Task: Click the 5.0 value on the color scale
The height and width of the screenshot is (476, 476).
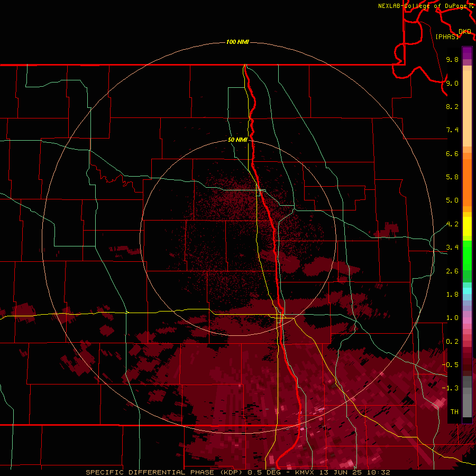Action: pos(452,200)
